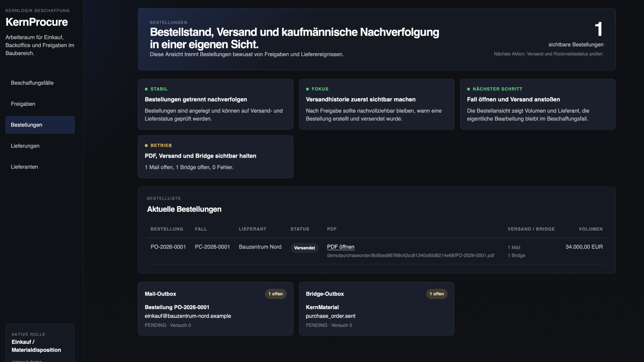644x362 pixels.
Task: Open Beschaffungsfälle from the sidebar
Action: coord(32,83)
